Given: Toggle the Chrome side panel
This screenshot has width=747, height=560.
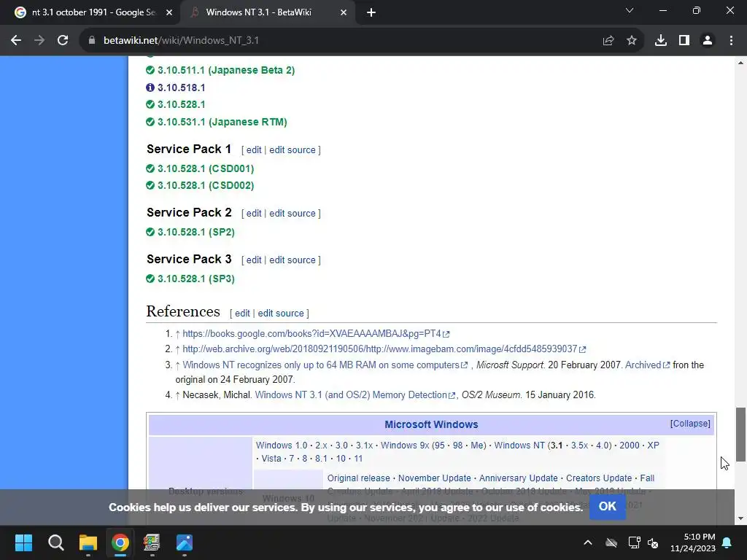Looking at the screenshot, I should point(684,41).
